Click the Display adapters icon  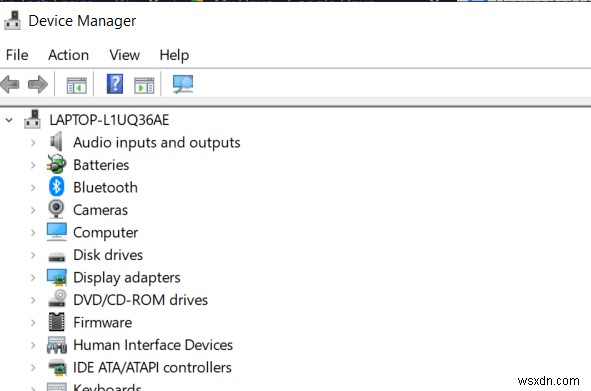(x=57, y=278)
